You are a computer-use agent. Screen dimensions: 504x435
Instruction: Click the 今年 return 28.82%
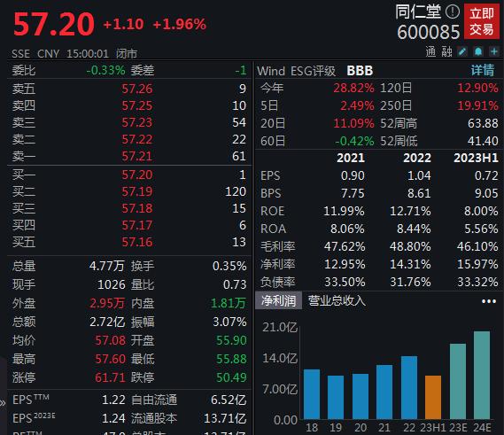click(353, 88)
